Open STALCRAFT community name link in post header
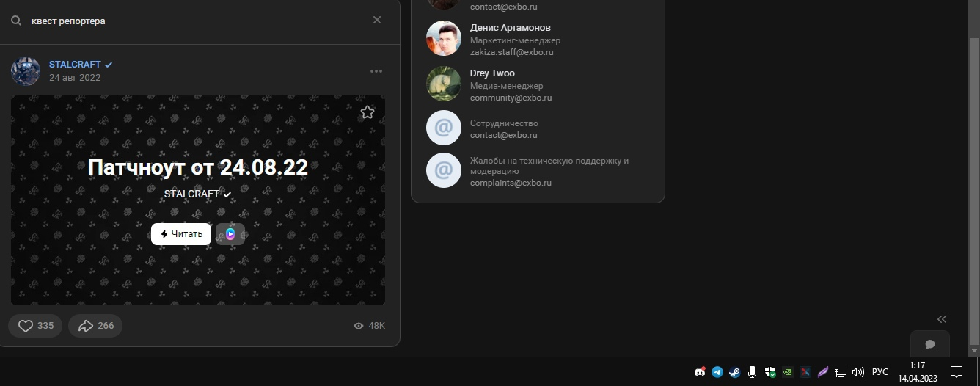 pyautogui.click(x=75, y=65)
